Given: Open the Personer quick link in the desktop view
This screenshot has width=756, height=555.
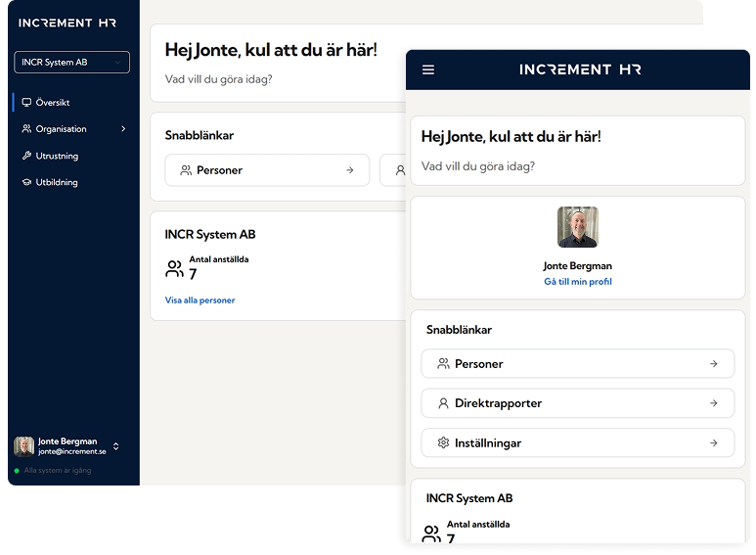Looking at the screenshot, I should [x=267, y=170].
